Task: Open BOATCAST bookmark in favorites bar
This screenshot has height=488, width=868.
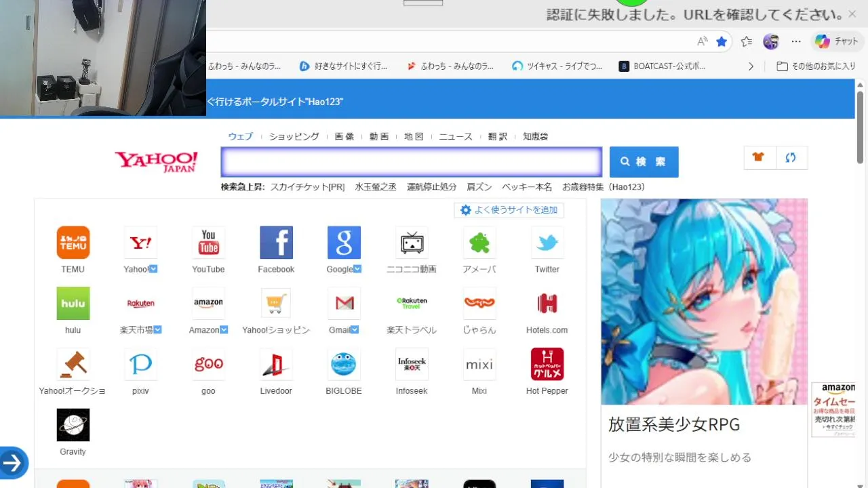Action: tap(663, 66)
